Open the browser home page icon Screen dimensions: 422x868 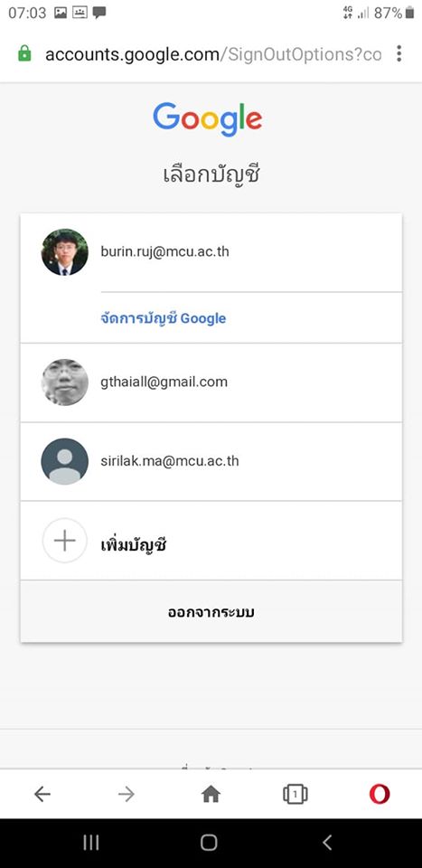coord(211,795)
